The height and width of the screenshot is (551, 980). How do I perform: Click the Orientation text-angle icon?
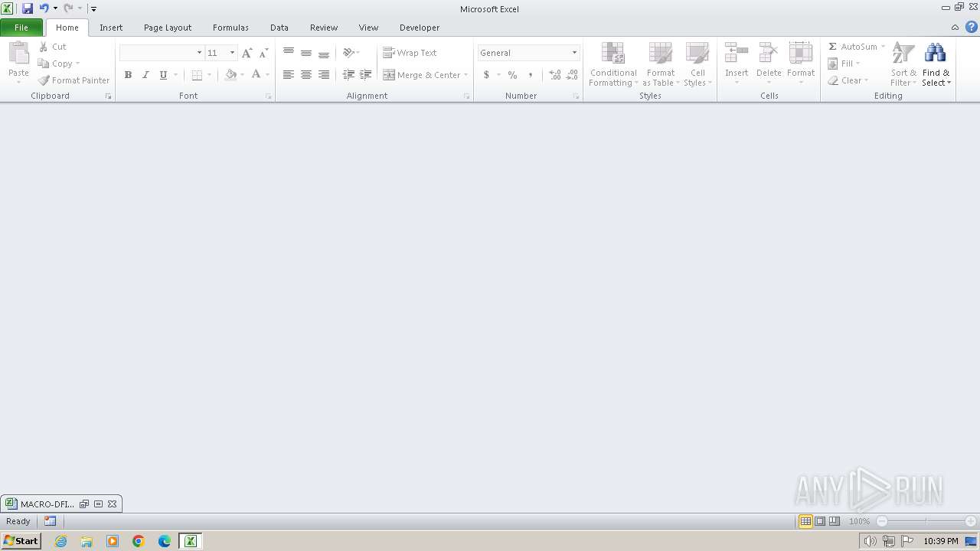[x=348, y=53]
